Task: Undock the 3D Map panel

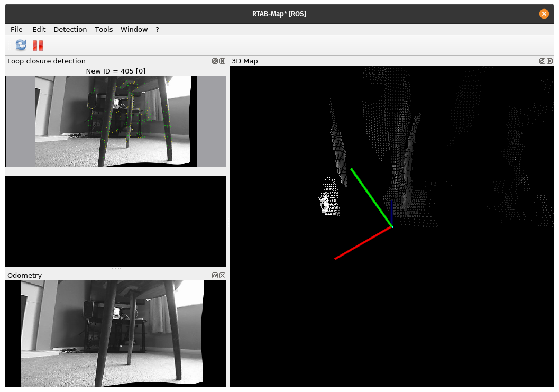Action: (542, 61)
